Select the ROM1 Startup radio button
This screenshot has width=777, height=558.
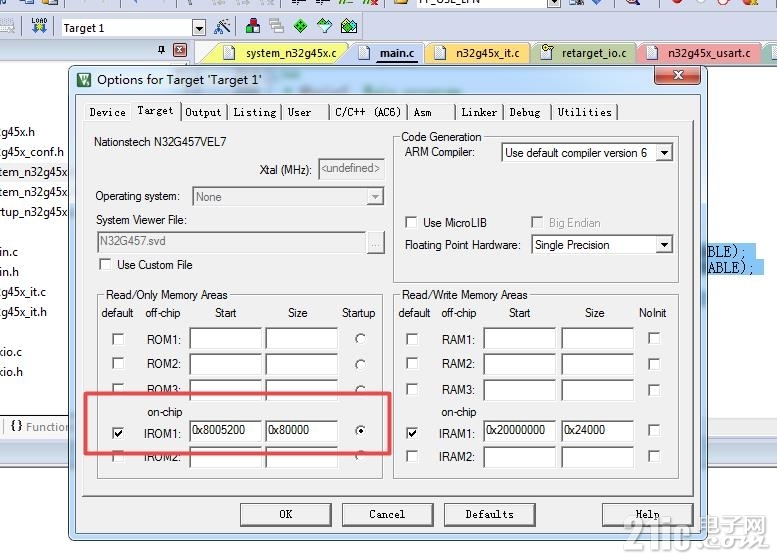[360, 339]
